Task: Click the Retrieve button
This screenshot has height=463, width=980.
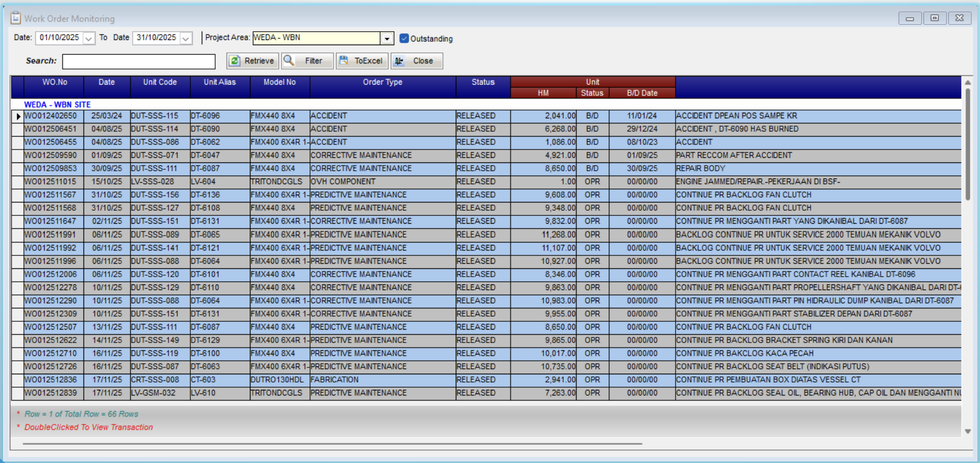Action: pyautogui.click(x=253, y=61)
